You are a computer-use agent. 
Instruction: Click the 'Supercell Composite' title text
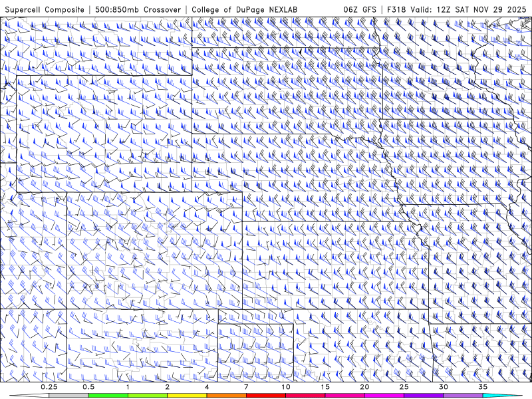pyautogui.click(x=45, y=9)
